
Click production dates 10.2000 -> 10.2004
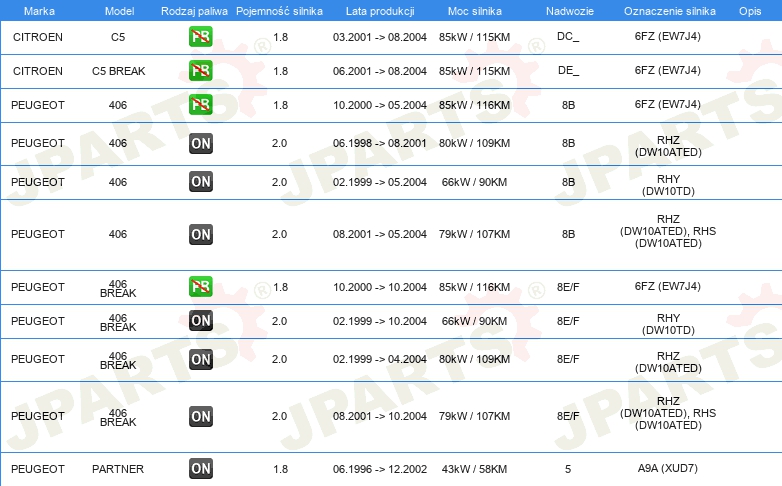380,287
